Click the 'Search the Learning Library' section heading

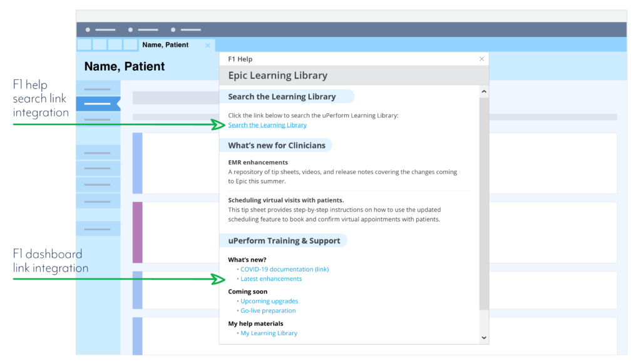click(x=282, y=97)
